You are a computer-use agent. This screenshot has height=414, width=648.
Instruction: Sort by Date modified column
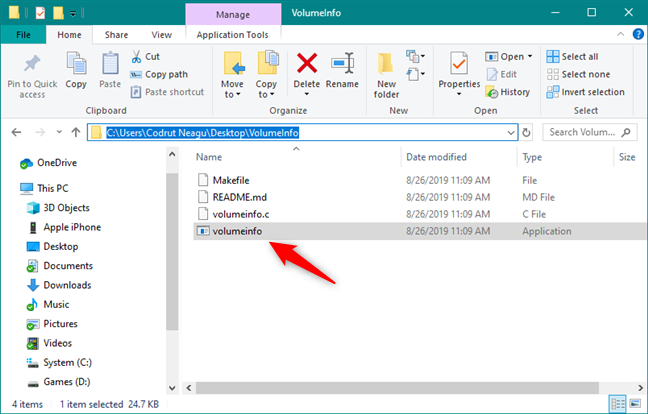click(436, 157)
